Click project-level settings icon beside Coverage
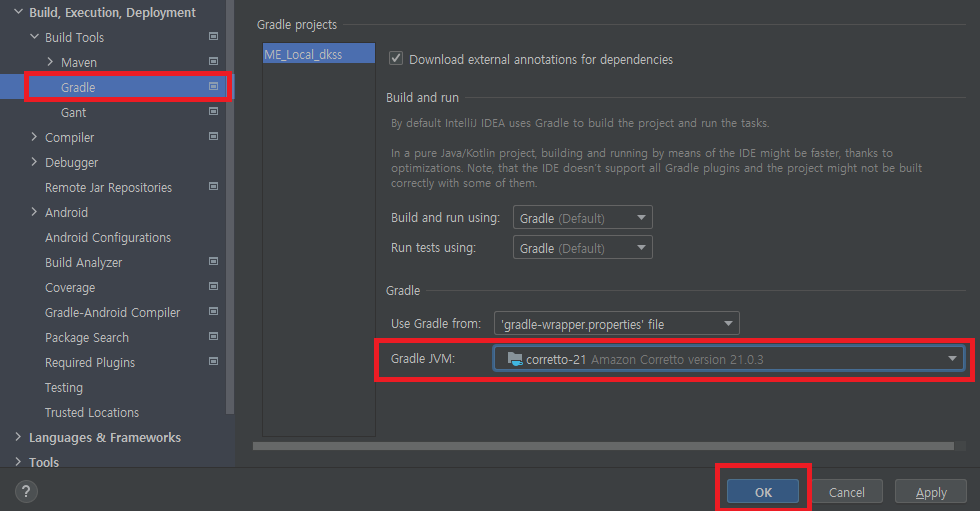980x511 pixels. [213, 286]
